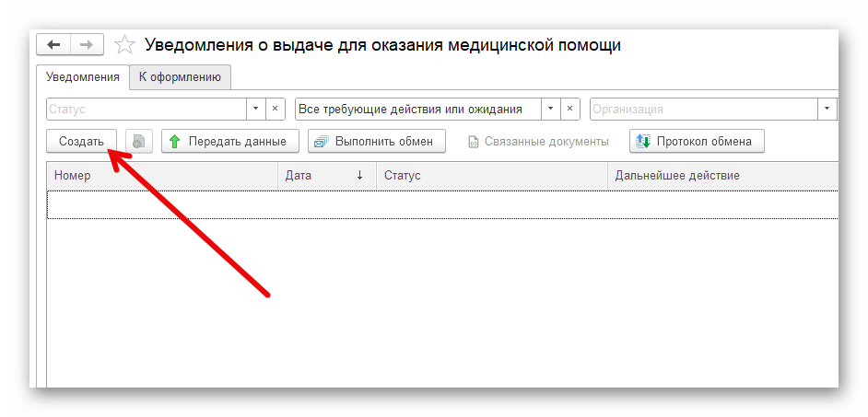Clear the Все требующие действия или ожидания filter
This screenshot has height=417, width=868.
pyautogui.click(x=569, y=109)
